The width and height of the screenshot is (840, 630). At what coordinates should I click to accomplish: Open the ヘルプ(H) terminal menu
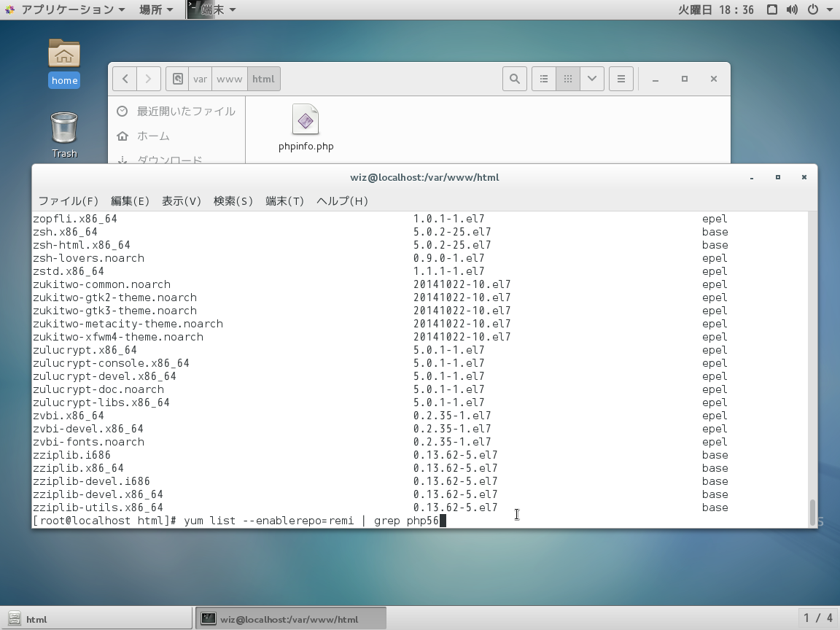click(342, 201)
